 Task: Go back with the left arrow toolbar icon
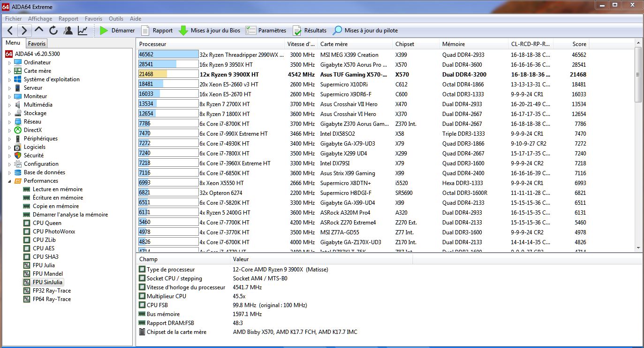(11, 31)
